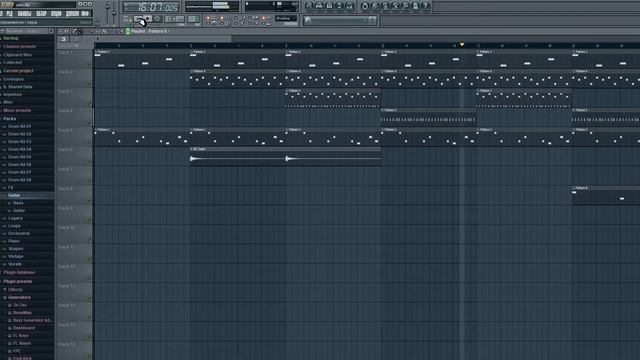Select the audio clip on Track 6
This screenshot has height=360, width=640.
(285, 157)
